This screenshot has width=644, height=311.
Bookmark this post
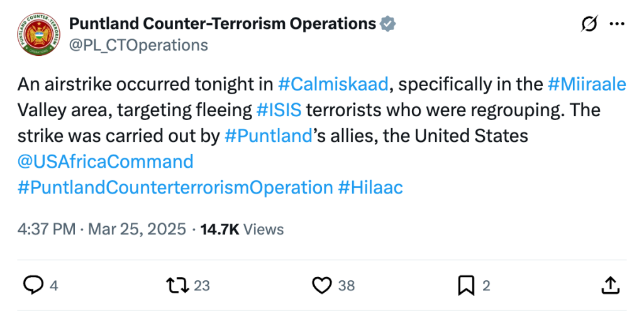pos(465,286)
